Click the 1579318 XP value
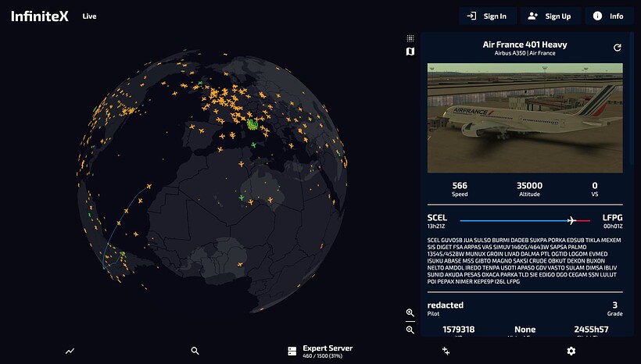Viewport: 641px width, 364px height. coord(459,330)
